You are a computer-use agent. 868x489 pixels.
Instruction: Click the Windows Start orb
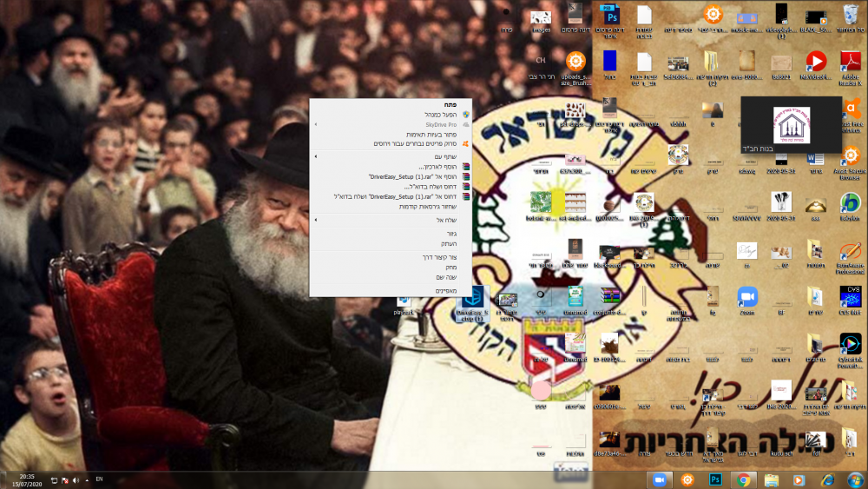coord(855,479)
